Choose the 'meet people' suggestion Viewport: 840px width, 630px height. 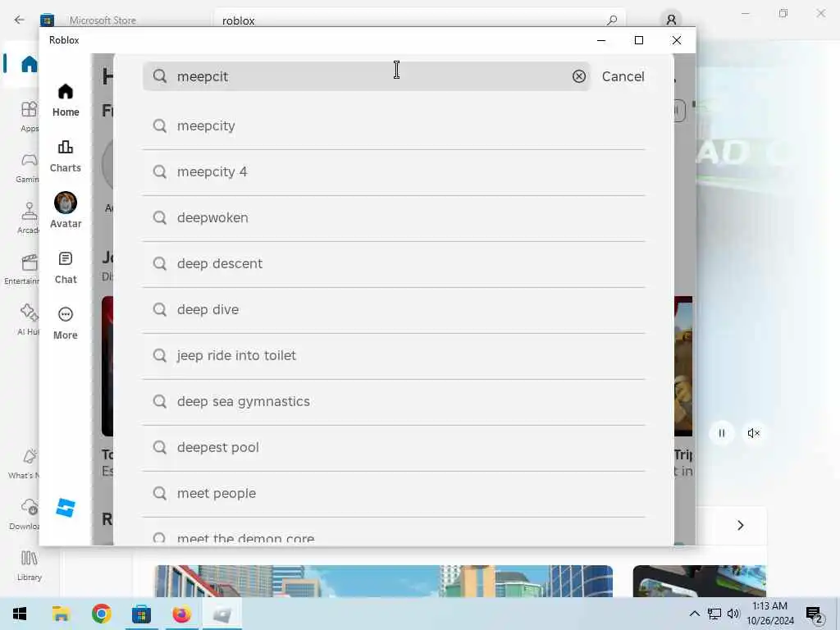coord(394,493)
